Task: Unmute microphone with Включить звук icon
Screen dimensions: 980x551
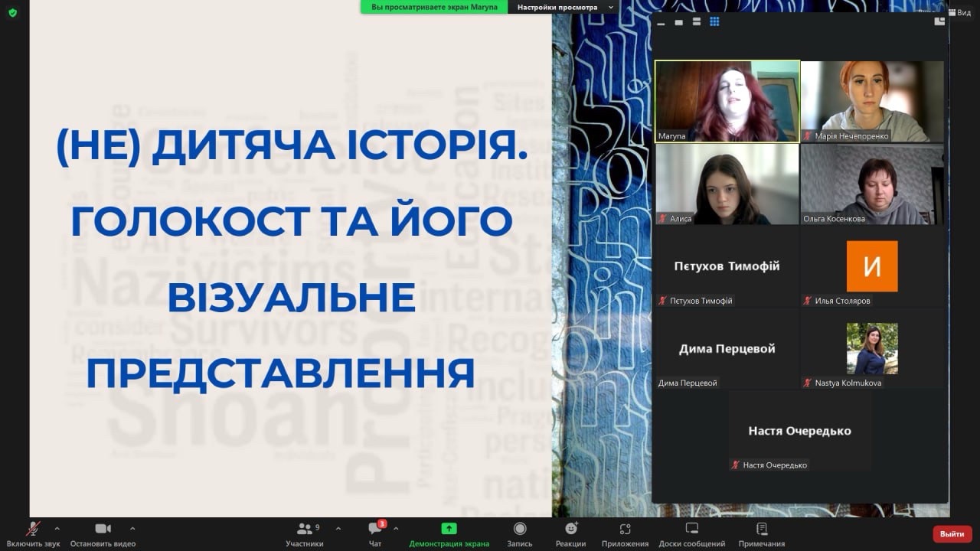Action: (33, 530)
